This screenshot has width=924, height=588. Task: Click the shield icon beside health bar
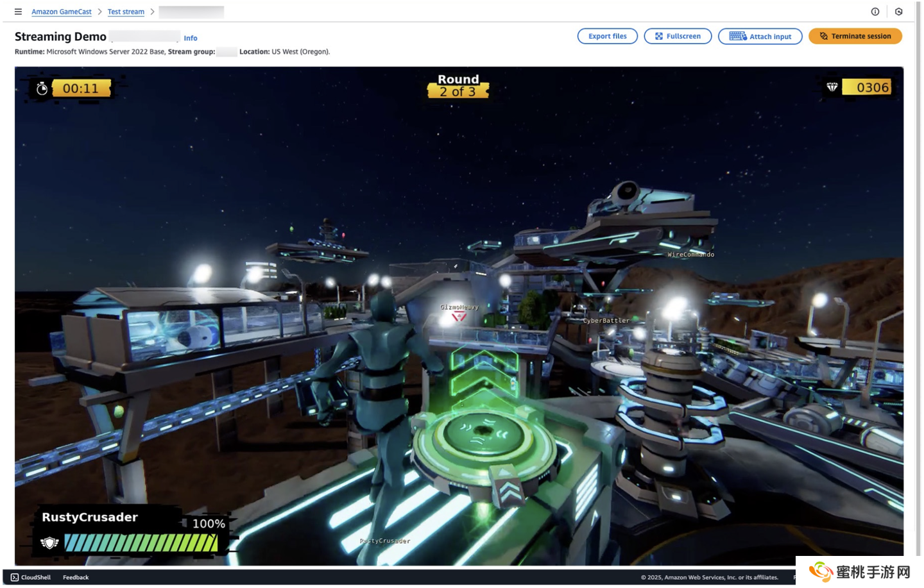pos(49,543)
